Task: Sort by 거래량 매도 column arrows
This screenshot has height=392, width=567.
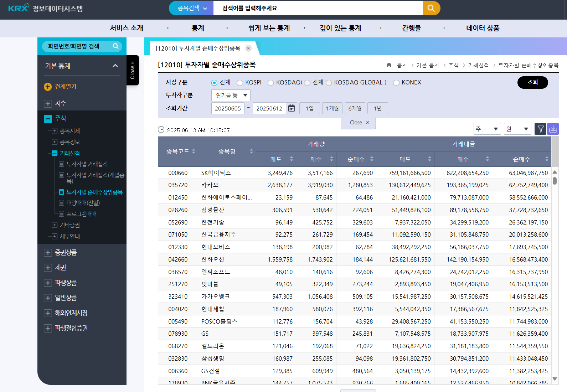Action: click(292, 159)
